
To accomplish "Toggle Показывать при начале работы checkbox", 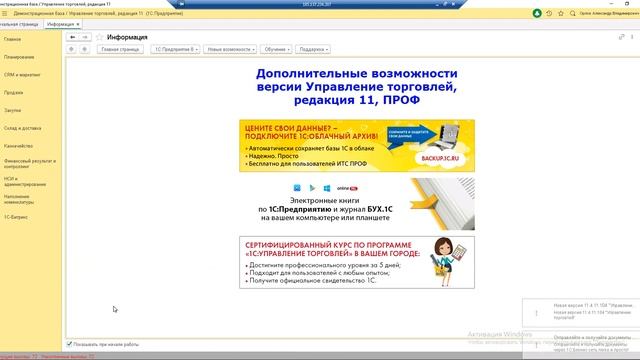I will pyautogui.click(x=69, y=344).
